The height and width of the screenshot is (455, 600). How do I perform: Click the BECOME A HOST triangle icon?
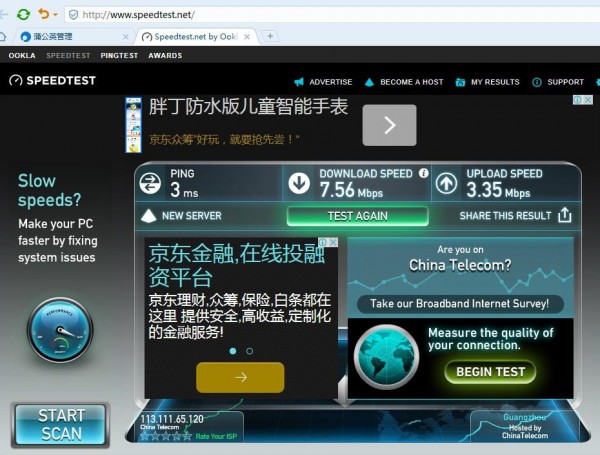pyautogui.click(x=369, y=82)
